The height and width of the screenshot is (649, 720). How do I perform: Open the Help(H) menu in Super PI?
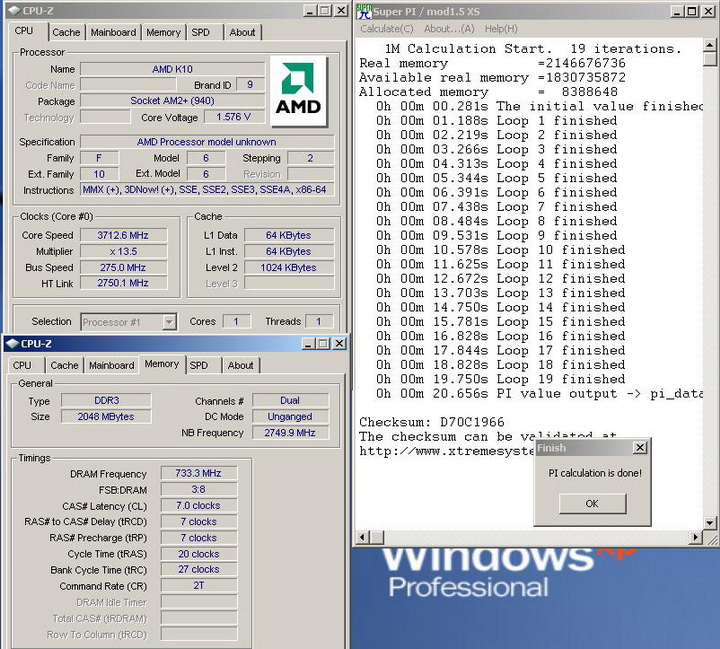[x=501, y=29]
